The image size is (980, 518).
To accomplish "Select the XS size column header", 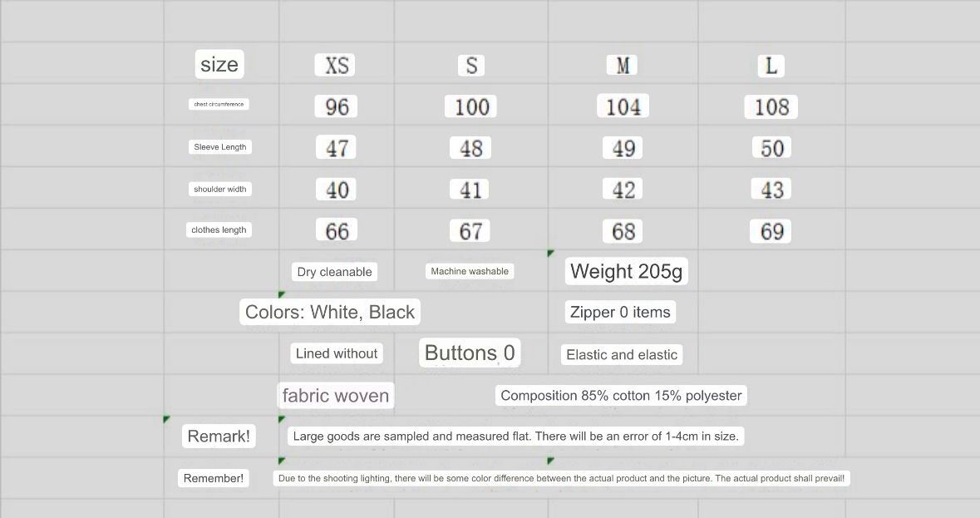I will (337, 65).
